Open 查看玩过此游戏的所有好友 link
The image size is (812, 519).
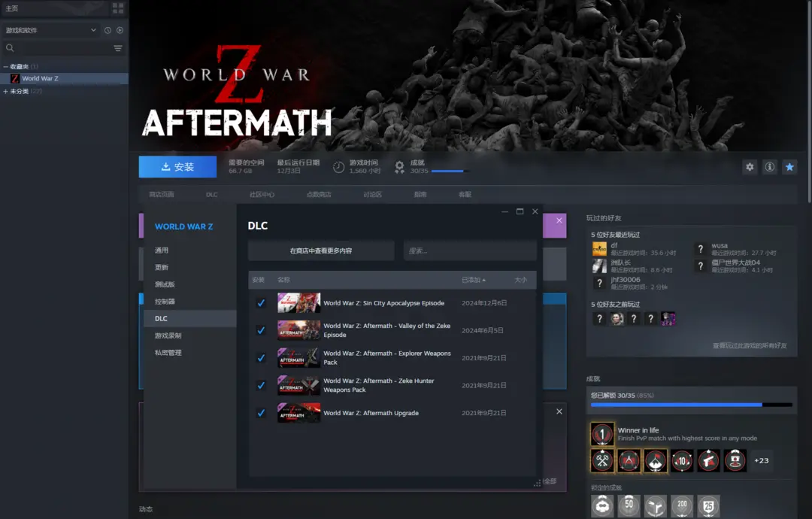pyautogui.click(x=750, y=345)
